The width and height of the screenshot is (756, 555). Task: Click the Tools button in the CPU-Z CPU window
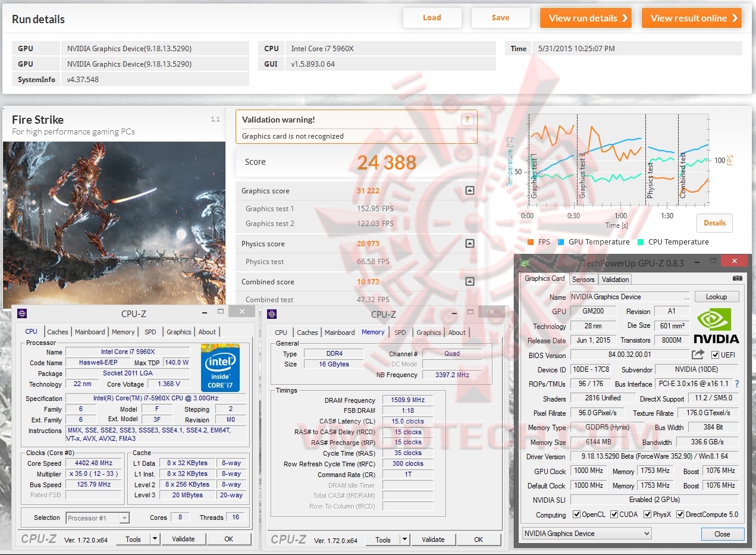pyautogui.click(x=133, y=539)
